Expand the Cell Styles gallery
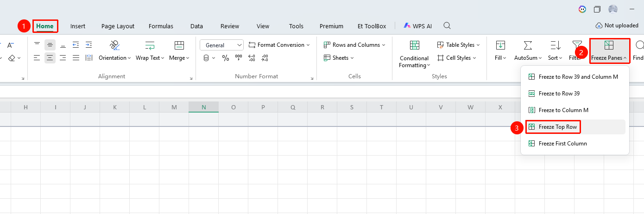The height and width of the screenshot is (214, 644). click(456, 58)
